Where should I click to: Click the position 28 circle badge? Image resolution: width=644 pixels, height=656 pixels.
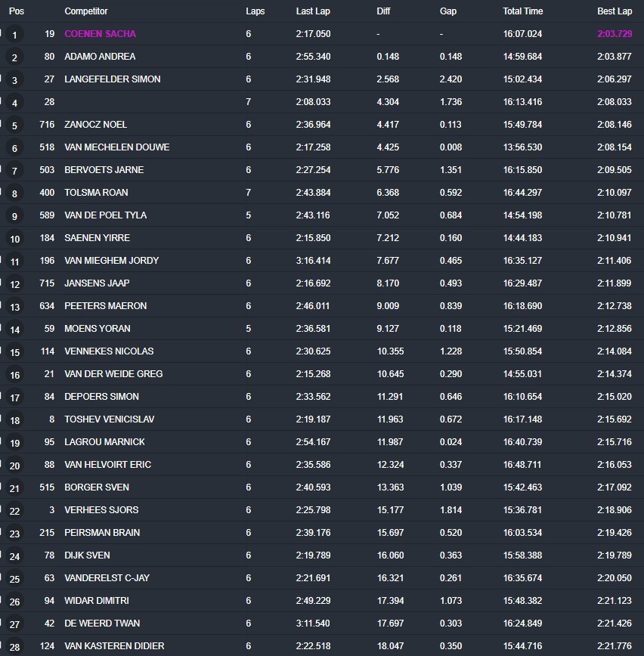pos(14,647)
